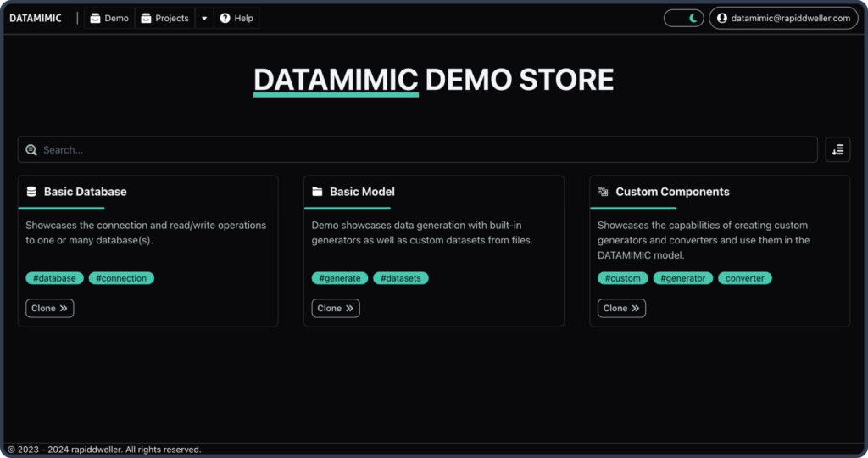The image size is (868, 458).
Task: Clone the Basic Model demo
Action: (x=336, y=309)
